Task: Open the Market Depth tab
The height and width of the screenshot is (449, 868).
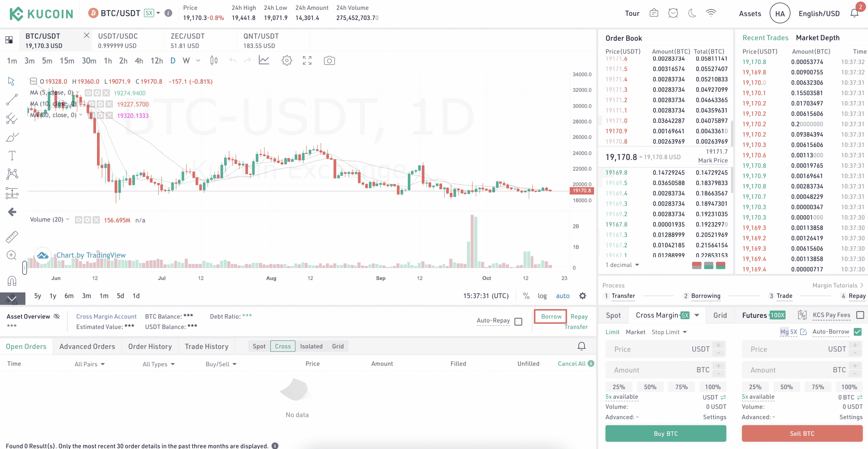Action: click(817, 38)
